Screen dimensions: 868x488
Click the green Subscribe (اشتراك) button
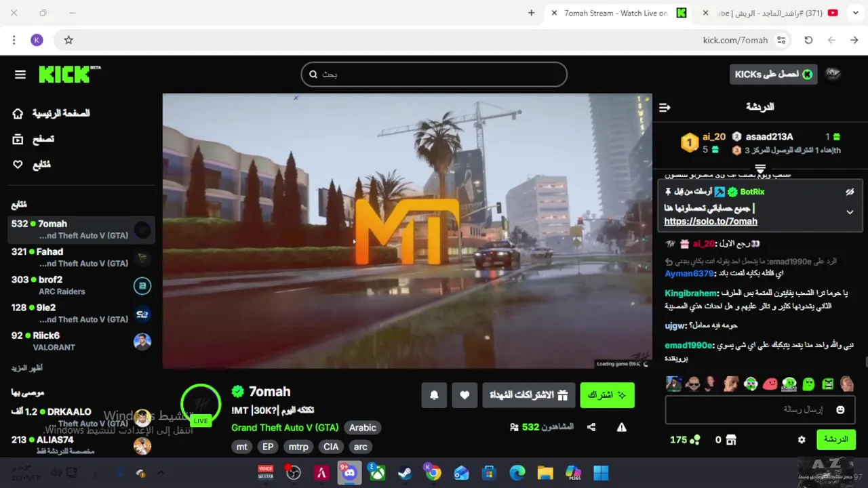point(607,395)
